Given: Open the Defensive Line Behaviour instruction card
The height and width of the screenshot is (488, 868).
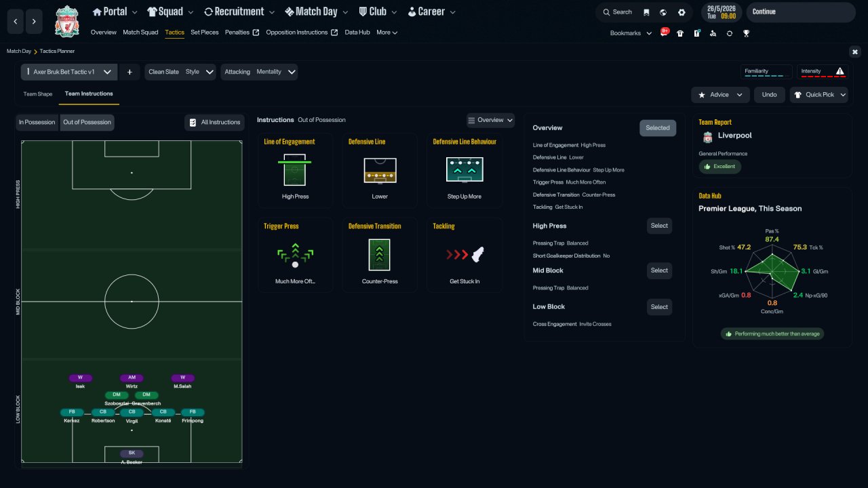Looking at the screenshot, I should (465, 170).
